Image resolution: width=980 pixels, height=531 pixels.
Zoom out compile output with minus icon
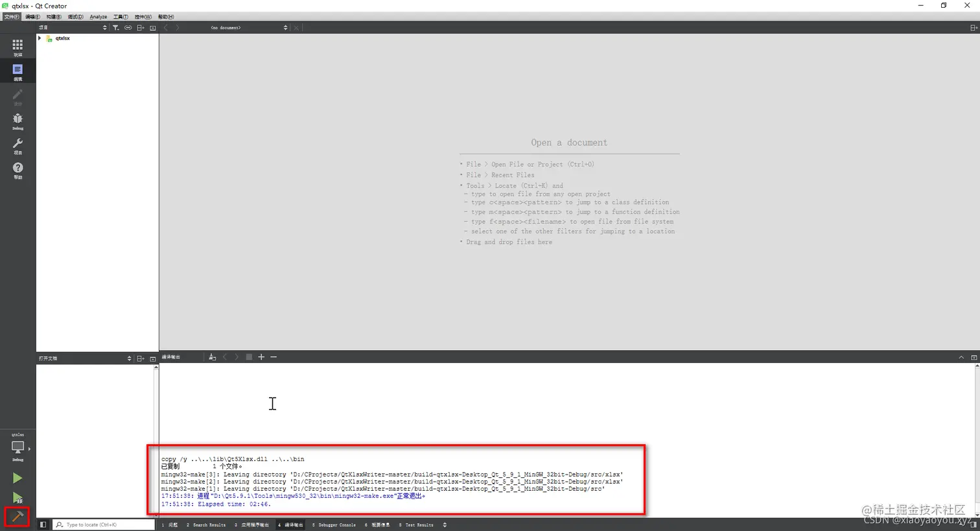click(274, 357)
